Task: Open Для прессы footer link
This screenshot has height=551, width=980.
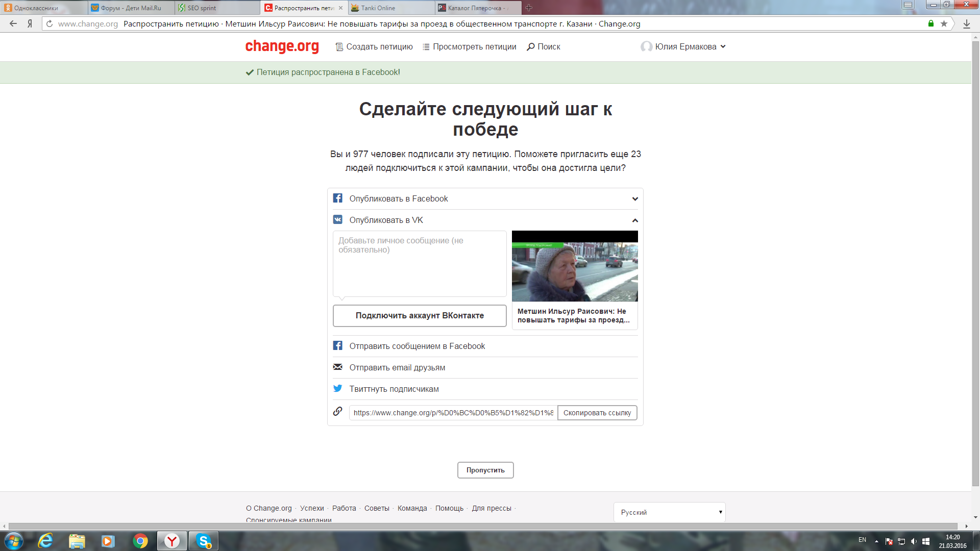Action: (x=492, y=508)
